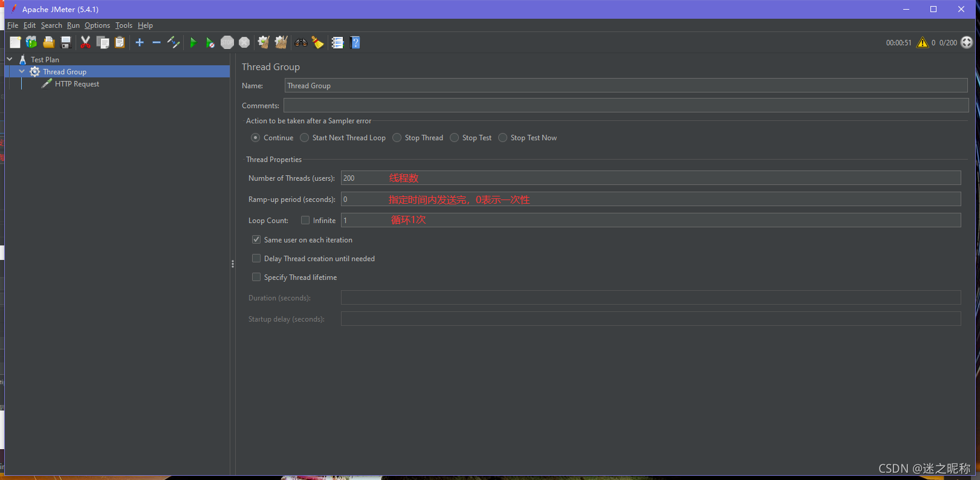Viewport: 980px width, 480px height.
Task: Paste element using clipboard icon
Action: (120, 42)
